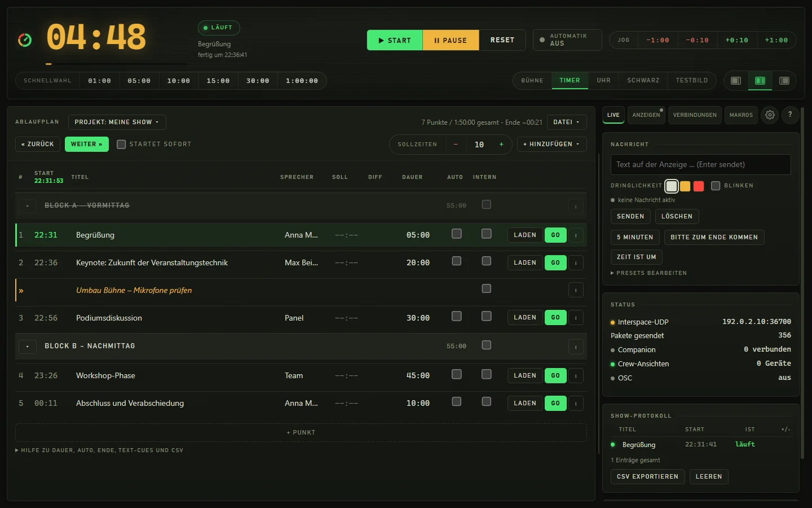Select the yellow urgency color swatch

click(x=685, y=186)
